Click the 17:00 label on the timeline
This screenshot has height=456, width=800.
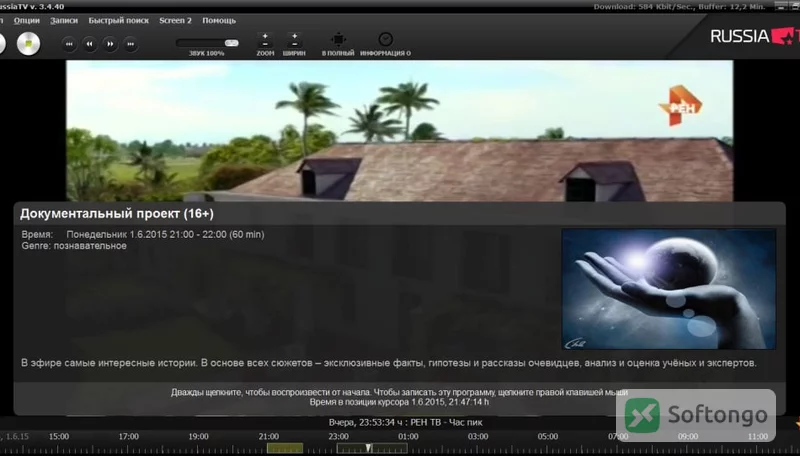point(129,437)
